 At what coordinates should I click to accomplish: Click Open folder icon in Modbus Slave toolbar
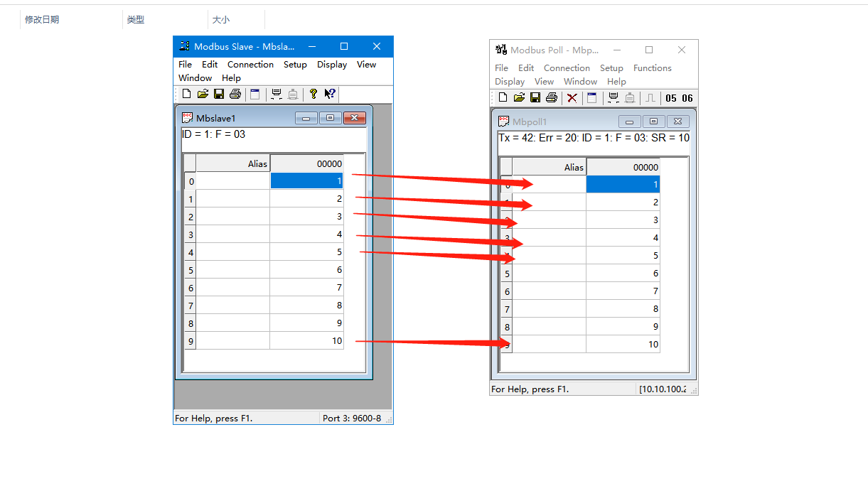click(x=203, y=94)
